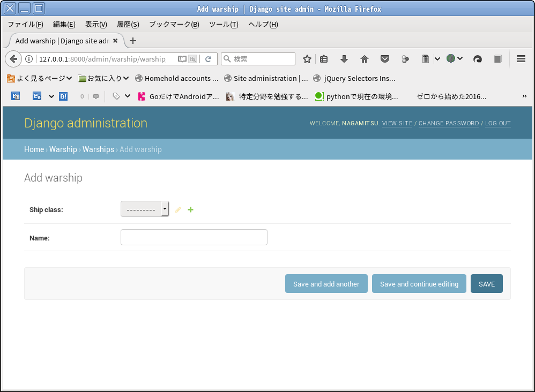Open the ツール(T) menu
This screenshot has height=392, width=535.
point(224,24)
